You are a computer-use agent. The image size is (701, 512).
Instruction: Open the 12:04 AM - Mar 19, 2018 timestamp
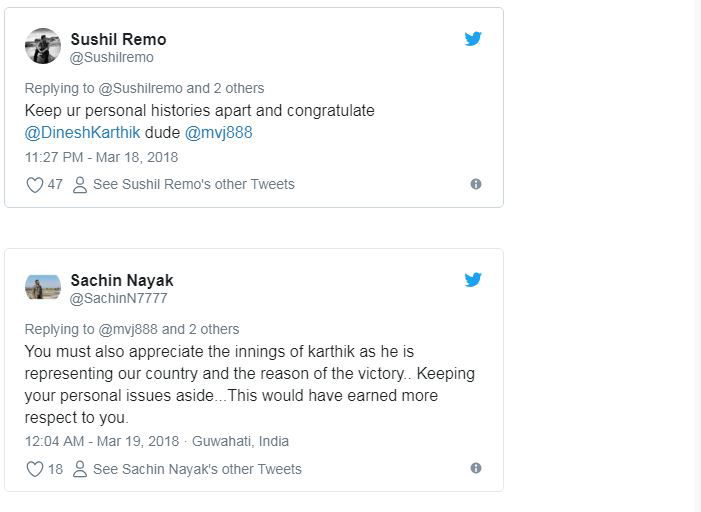[102, 441]
